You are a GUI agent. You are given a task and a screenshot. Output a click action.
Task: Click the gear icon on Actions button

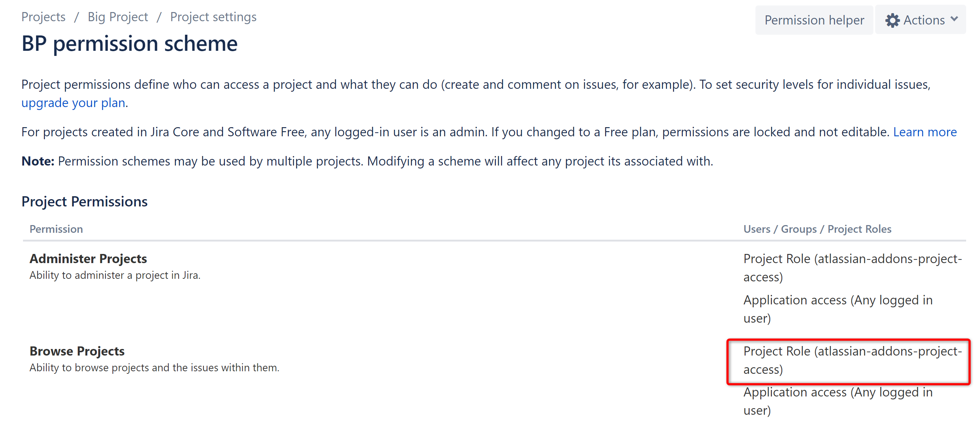pos(893,20)
